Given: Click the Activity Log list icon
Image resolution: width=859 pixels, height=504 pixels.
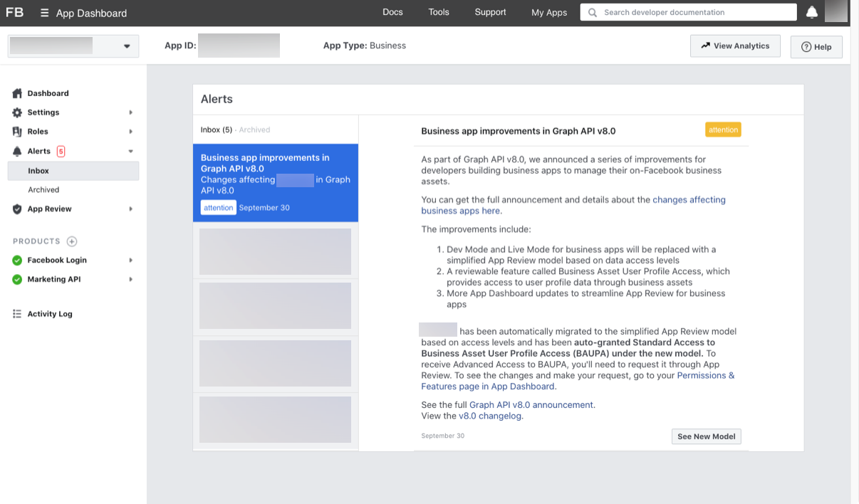Looking at the screenshot, I should tap(17, 314).
